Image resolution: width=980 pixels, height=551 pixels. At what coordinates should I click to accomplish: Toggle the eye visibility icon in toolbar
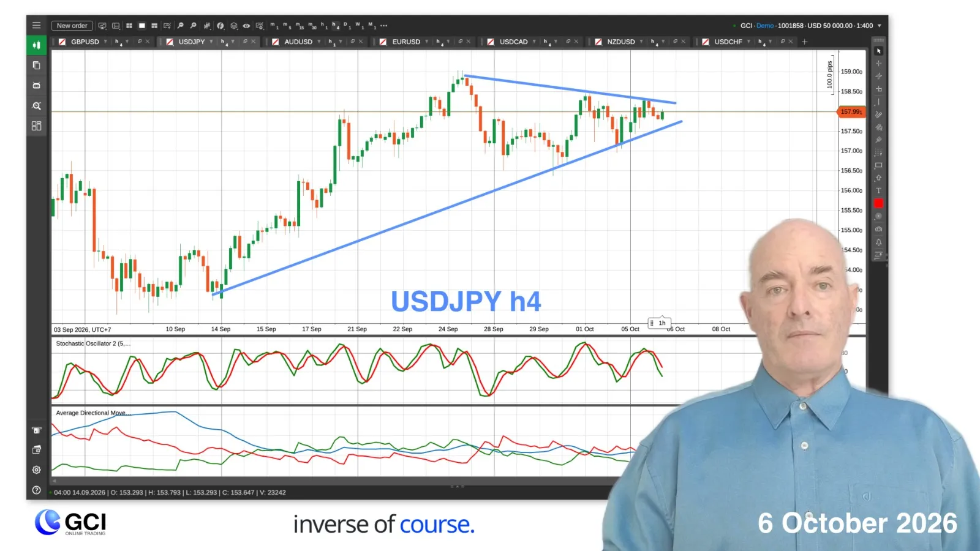pyautogui.click(x=246, y=26)
